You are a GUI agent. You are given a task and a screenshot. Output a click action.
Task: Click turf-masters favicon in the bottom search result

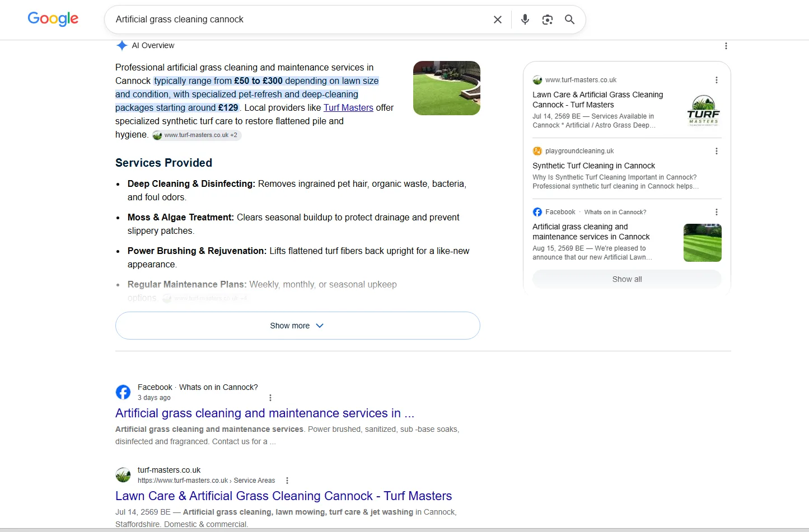(123, 475)
